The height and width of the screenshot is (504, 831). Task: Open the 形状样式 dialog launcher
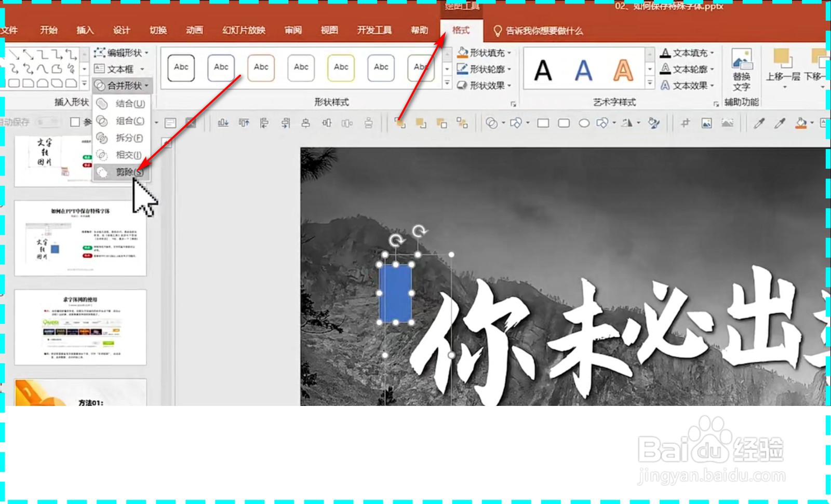(x=513, y=104)
